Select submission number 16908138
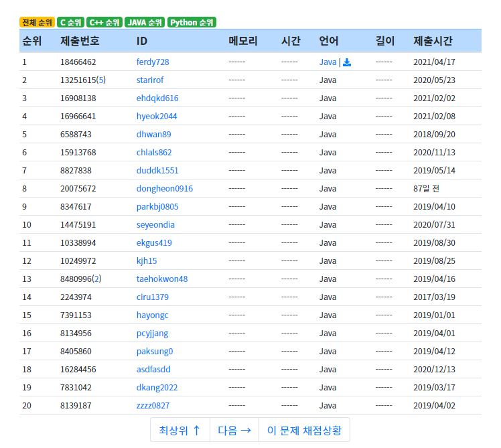The image size is (501, 448). coord(78,98)
